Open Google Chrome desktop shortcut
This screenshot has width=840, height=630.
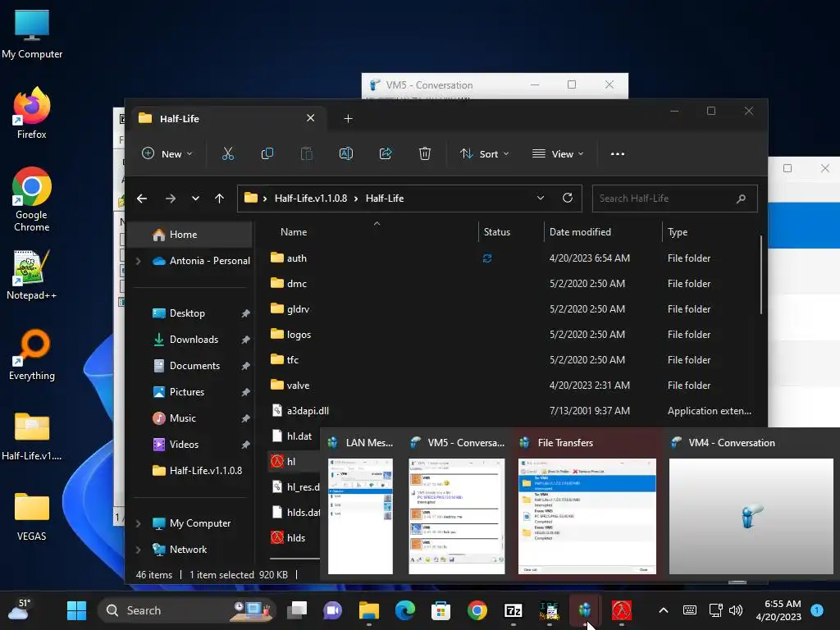(x=32, y=199)
